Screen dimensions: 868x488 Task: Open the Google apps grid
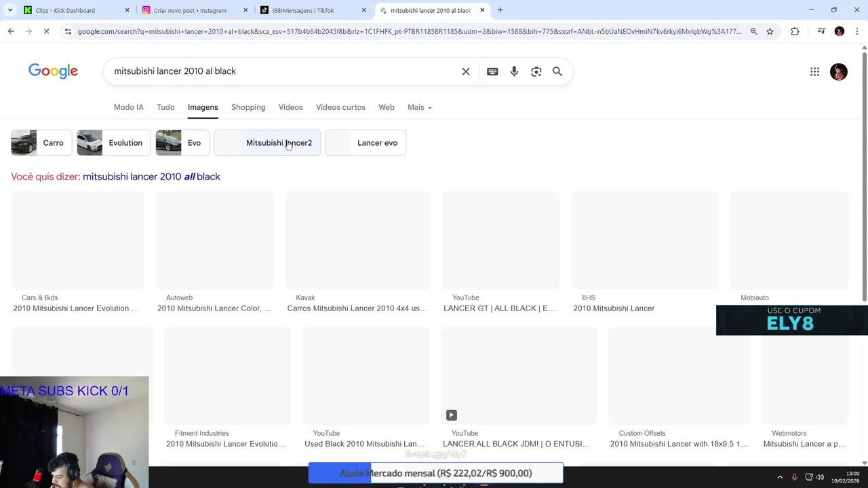point(815,72)
